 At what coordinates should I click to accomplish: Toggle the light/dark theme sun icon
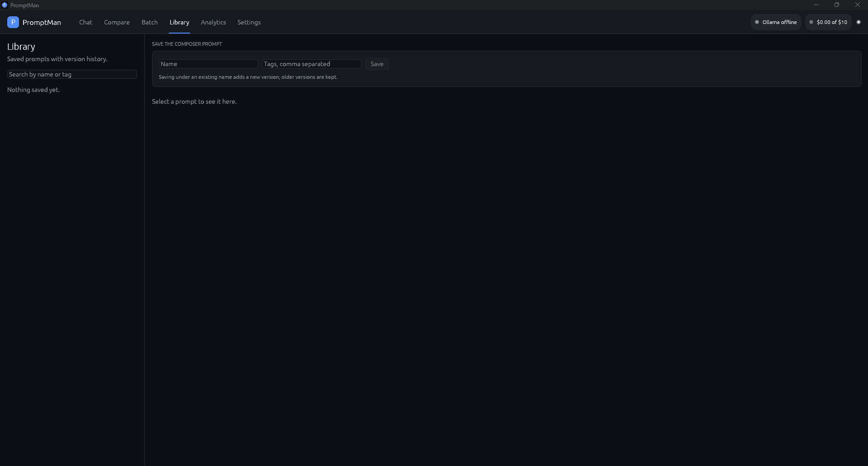coord(858,22)
